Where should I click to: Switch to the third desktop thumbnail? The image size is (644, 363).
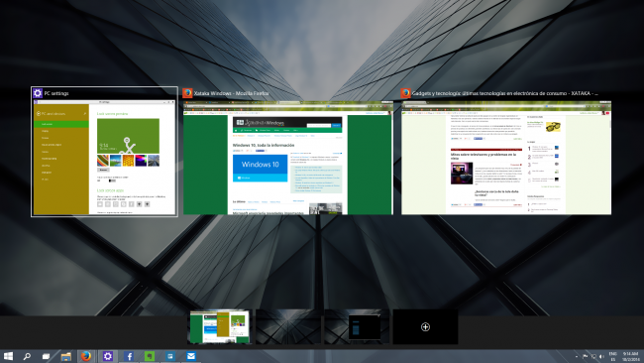coord(357,327)
